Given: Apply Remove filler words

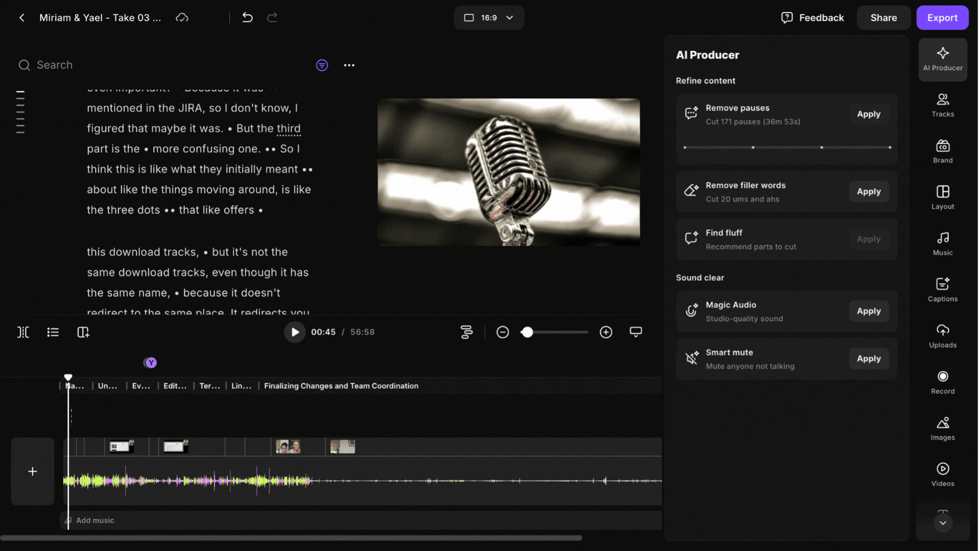Looking at the screenshot, I should 868,192.
